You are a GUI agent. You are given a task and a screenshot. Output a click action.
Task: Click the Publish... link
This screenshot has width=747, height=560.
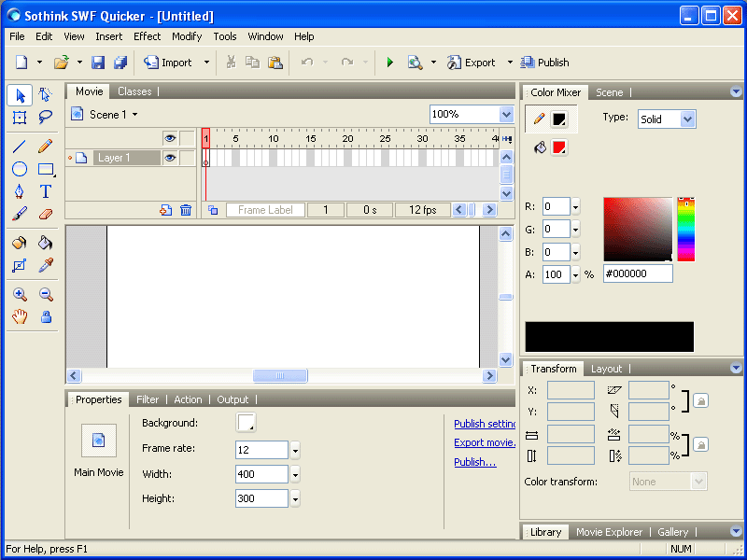[x=475, y=462]
